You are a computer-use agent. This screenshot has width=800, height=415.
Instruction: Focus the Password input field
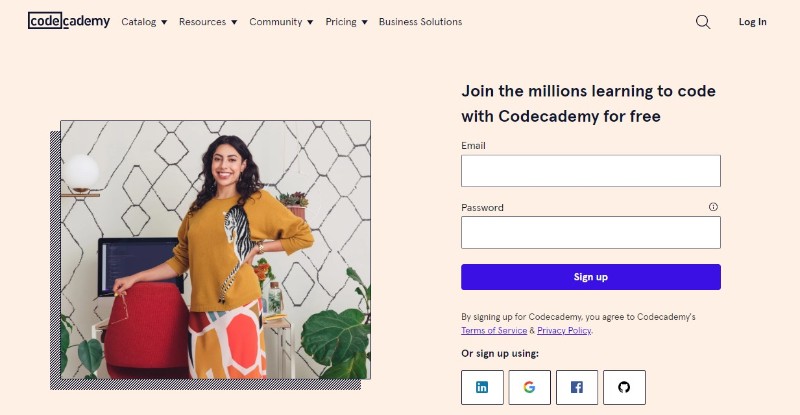pos(591,232)
